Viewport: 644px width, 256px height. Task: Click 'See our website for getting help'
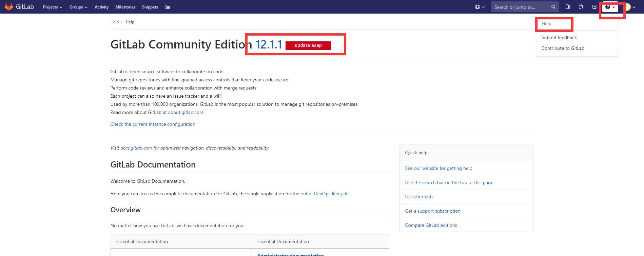coord(438,168)
